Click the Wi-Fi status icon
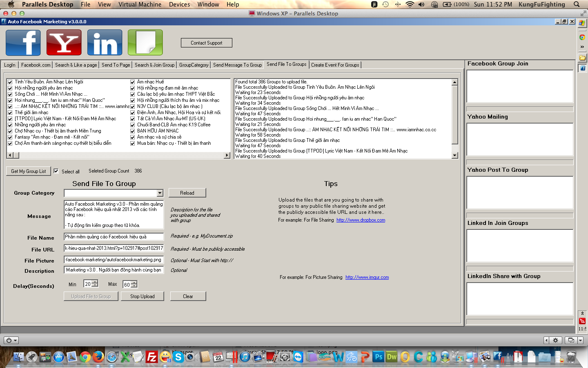This screenshot has height=368, width=588. [410, 4]
